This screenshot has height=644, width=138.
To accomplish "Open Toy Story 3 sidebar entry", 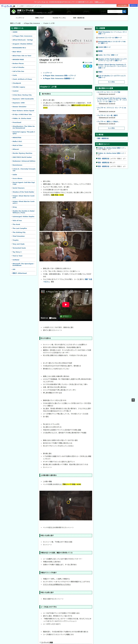I will pyautogui.click(x=17, y=252).
